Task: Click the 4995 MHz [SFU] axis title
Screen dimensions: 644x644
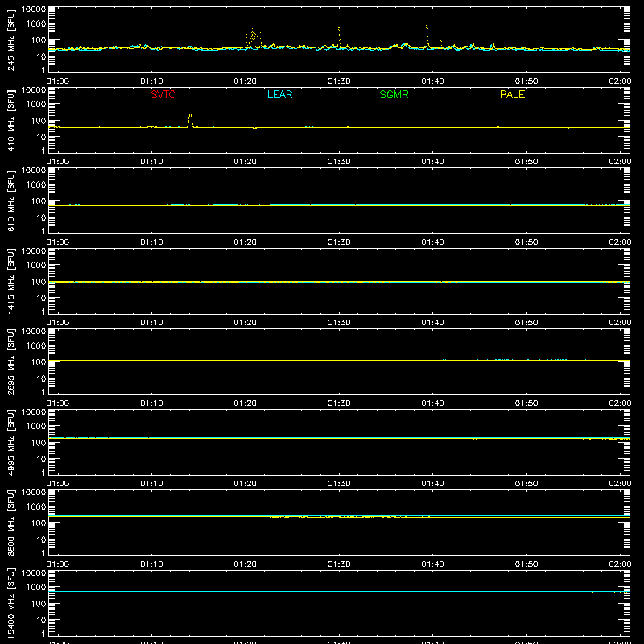Action: tap(11, 442)
